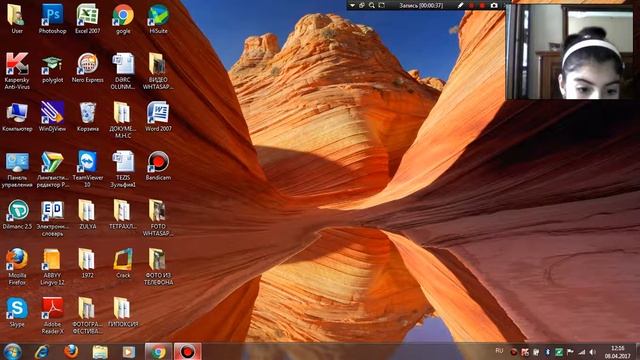Select the ДОКУМЕ... M.H.C folder
This screenshot has width=640, height=360.
tap(123, 120)
